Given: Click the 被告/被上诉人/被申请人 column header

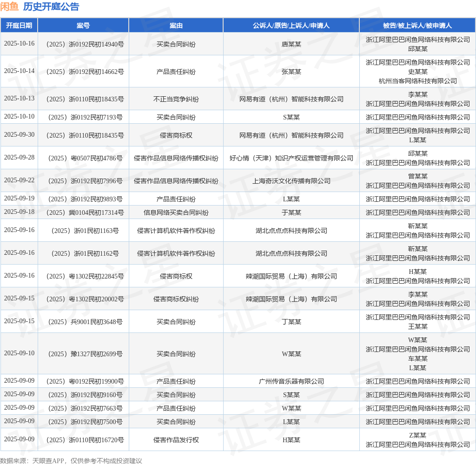Looking at the screenshot, I should (x=417, y=26).
